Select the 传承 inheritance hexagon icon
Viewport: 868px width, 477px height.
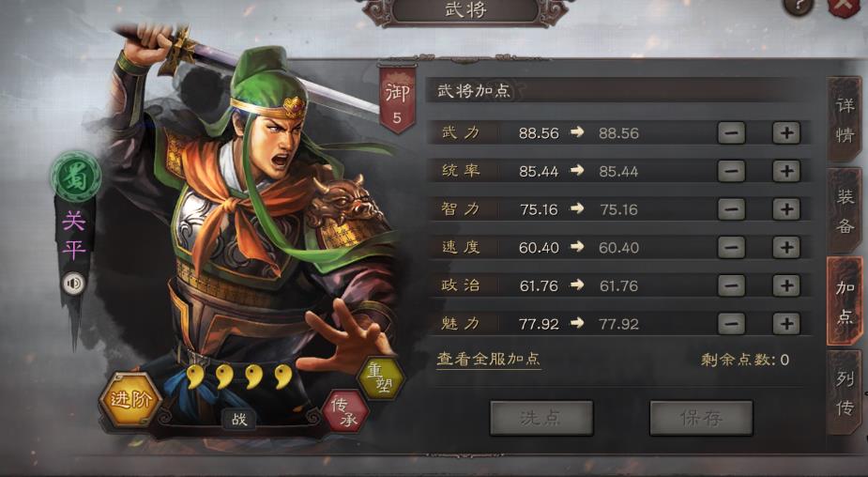tap(346, 412)
